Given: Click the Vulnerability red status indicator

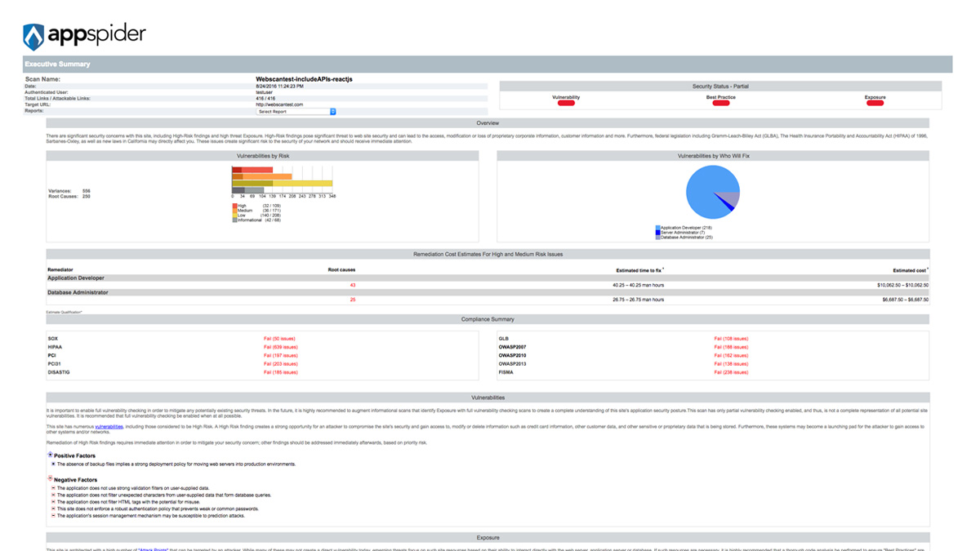Looking at the screenshot, I should (566, 104).
